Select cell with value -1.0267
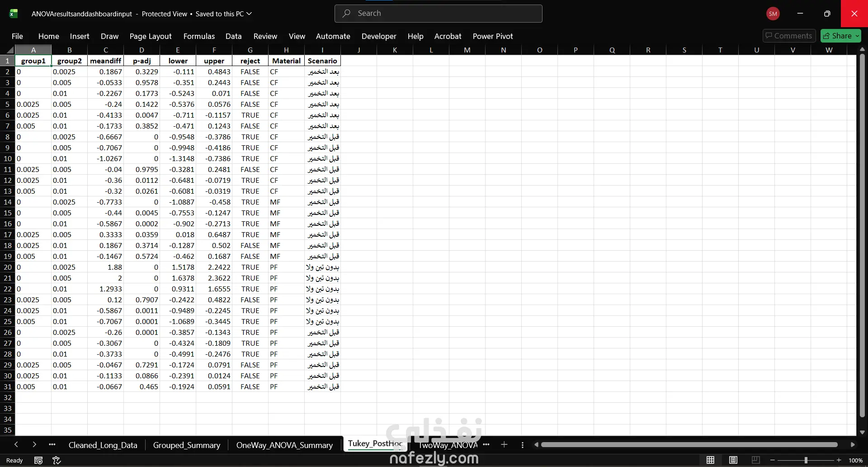The image size is (868, 467). click(x=106, y=158)
